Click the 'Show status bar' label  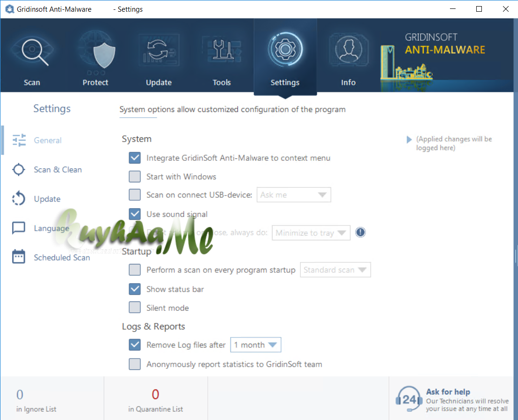click(x=175, y=289)
